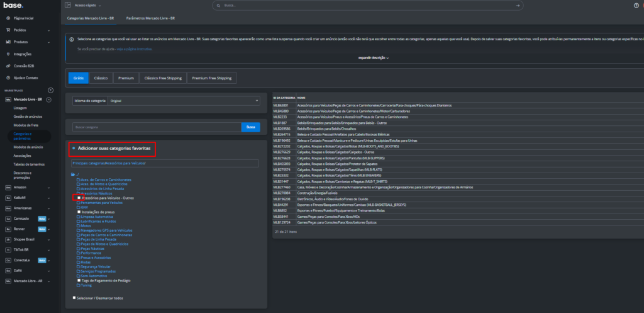Click the add marketplace plus icon
Viewport: 644px width, 313px height.
point(51,90)
